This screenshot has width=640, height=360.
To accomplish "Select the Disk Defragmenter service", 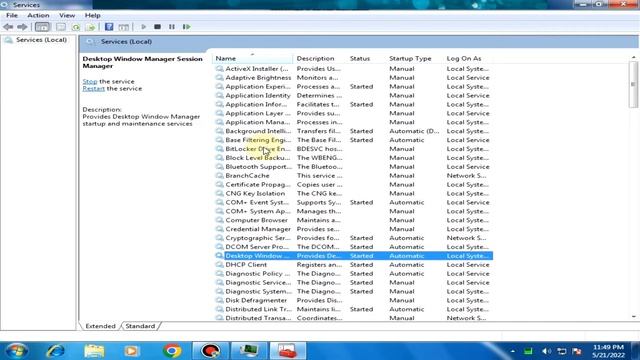I will pos(353,300).
